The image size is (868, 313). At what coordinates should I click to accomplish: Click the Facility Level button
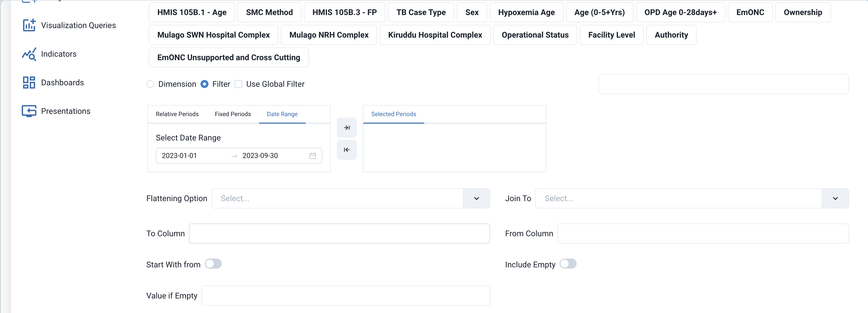612,35
